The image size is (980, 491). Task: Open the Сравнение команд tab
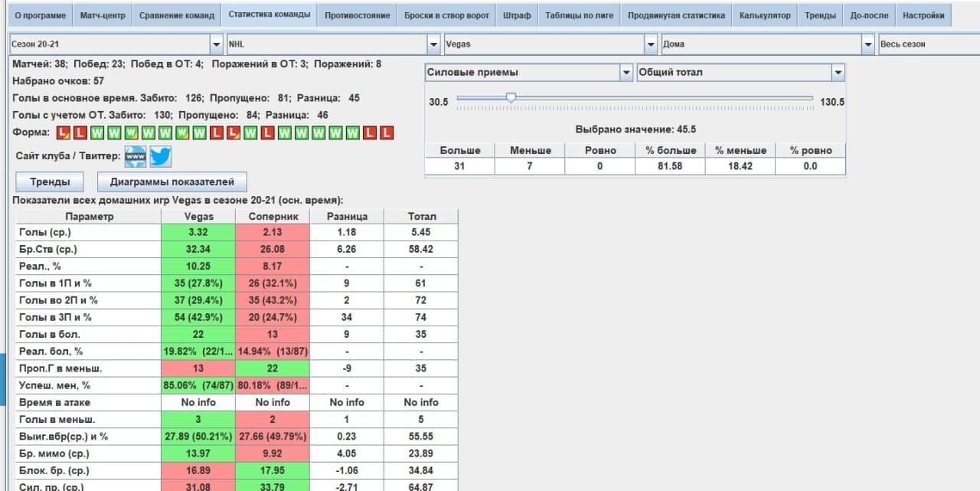click(x=177, y=15)
